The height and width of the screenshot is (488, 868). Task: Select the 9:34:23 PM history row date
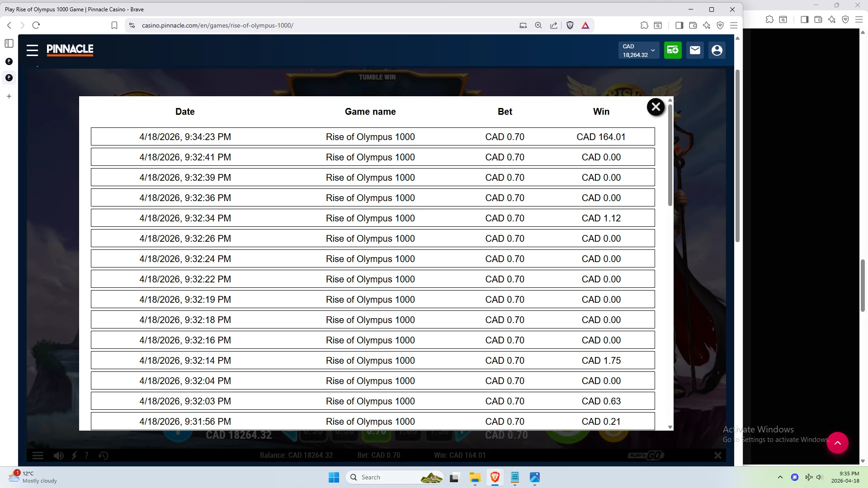[x=185, y=137]
